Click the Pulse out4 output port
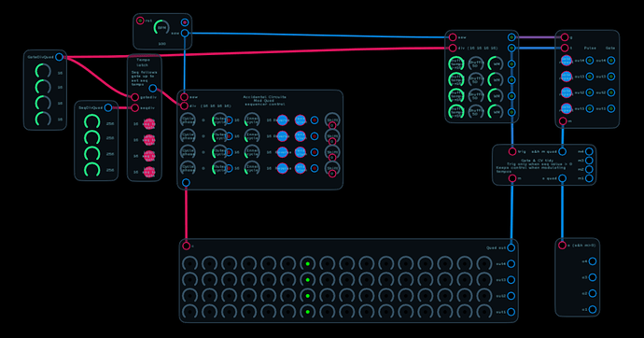Screen dimensions: 644x338 [x=590, y=61]
